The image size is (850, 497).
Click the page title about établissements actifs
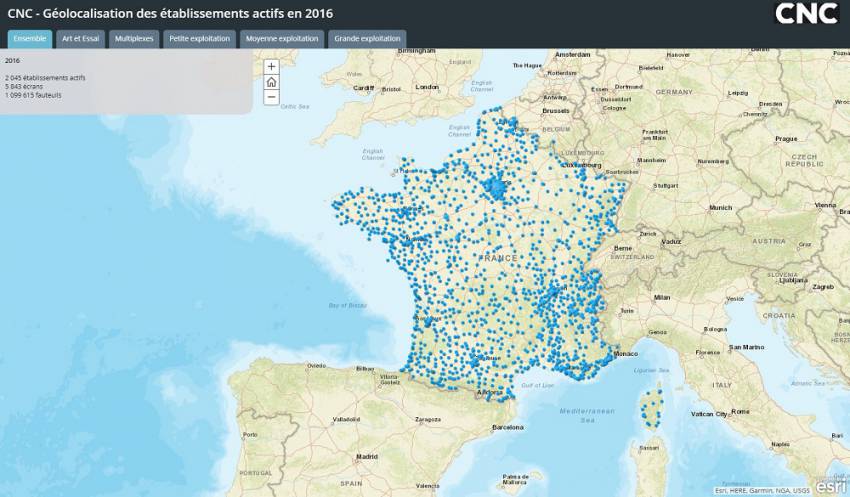[x=170, y=13]
